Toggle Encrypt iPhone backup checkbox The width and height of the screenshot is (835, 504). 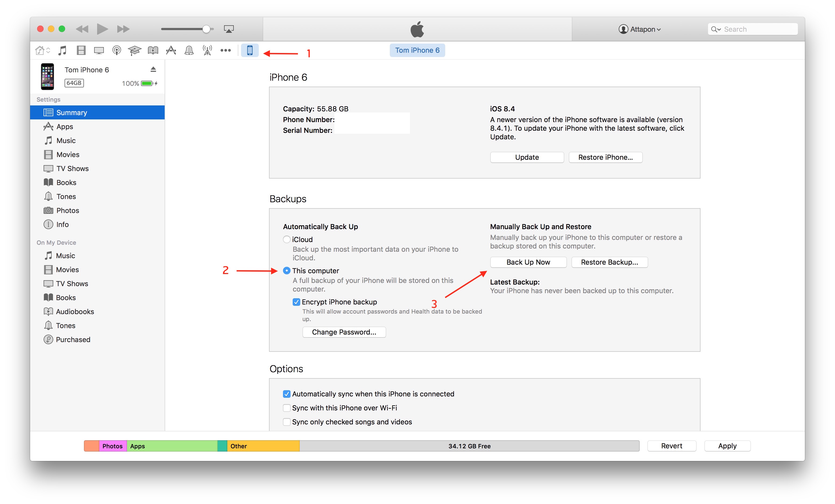point(296,302)
